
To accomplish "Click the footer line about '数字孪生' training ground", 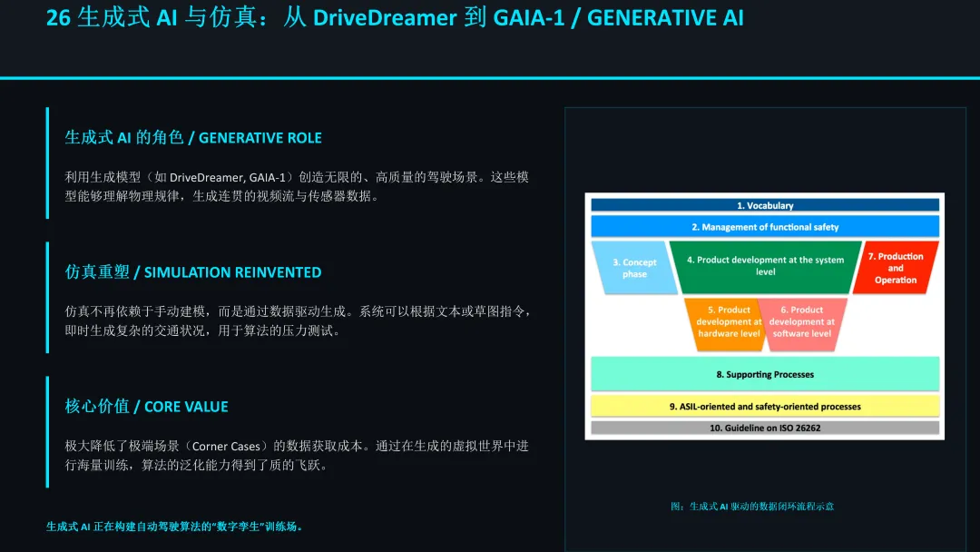I will 176,527.
